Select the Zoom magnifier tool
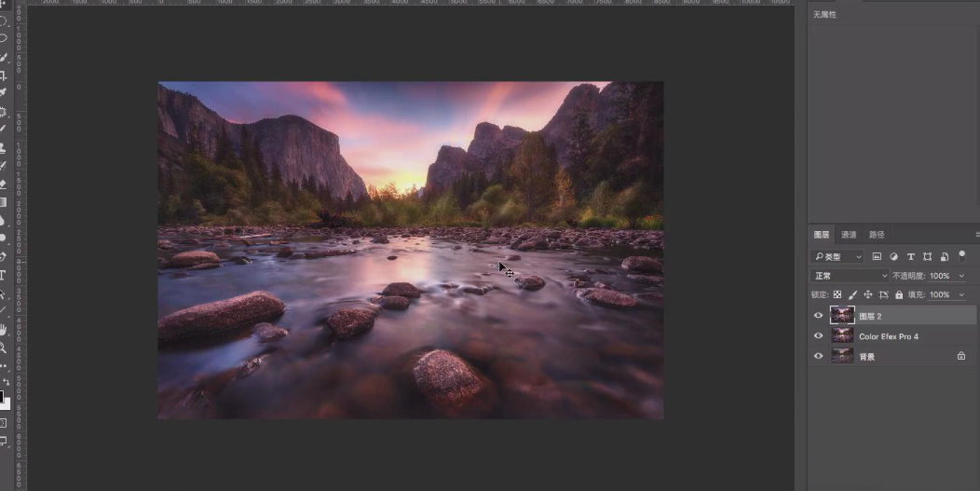This screenshot has width=980, height=491. 4,348
